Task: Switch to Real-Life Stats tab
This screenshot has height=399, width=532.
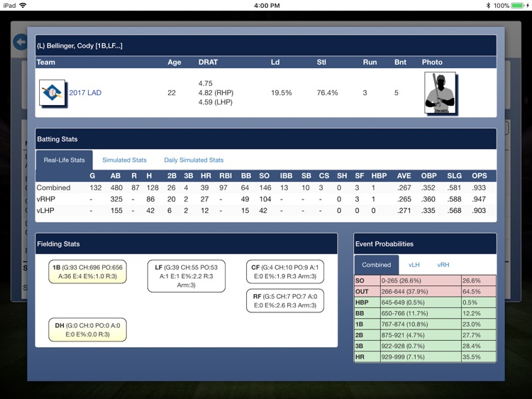Action: point(64,160)
